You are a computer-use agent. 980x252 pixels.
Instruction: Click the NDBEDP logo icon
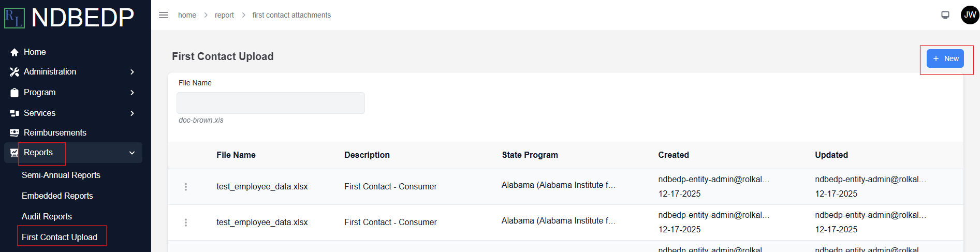[14, 18]
